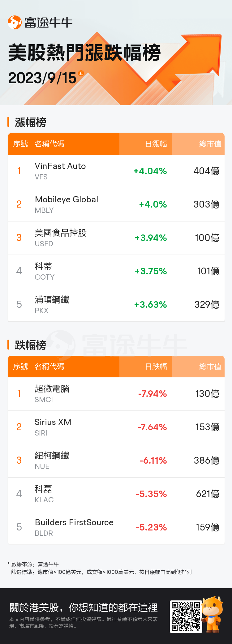This screenshot has width=232, height=644.
Task: Select the 紐柯鋼鐵 NUE stock entry
Action: click(116, 461)
